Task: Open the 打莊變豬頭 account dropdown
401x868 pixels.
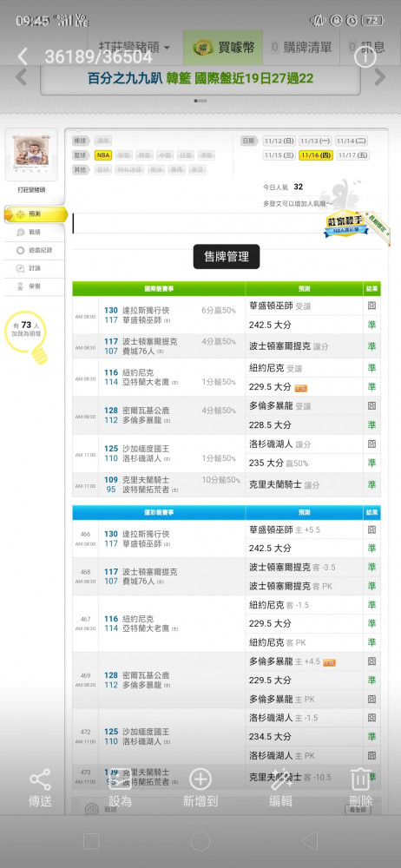Action: click(x=134, y=48)
